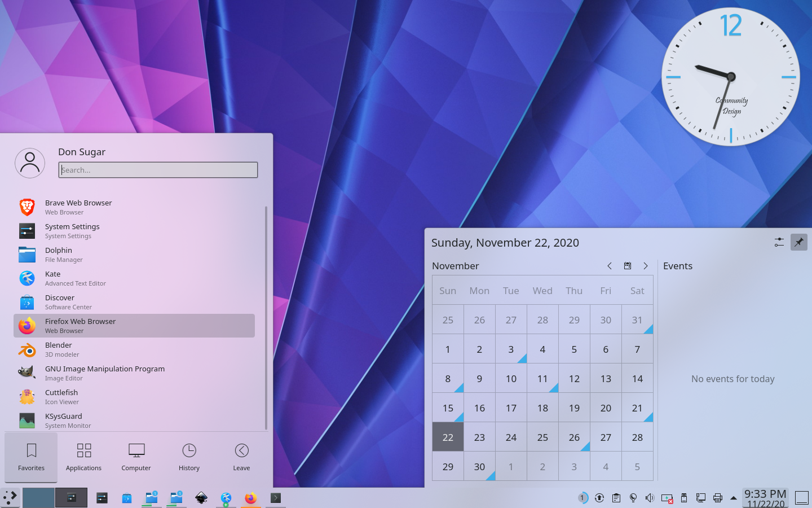Open software updates tray icon

pyautogui.click(x=599, y=498)
